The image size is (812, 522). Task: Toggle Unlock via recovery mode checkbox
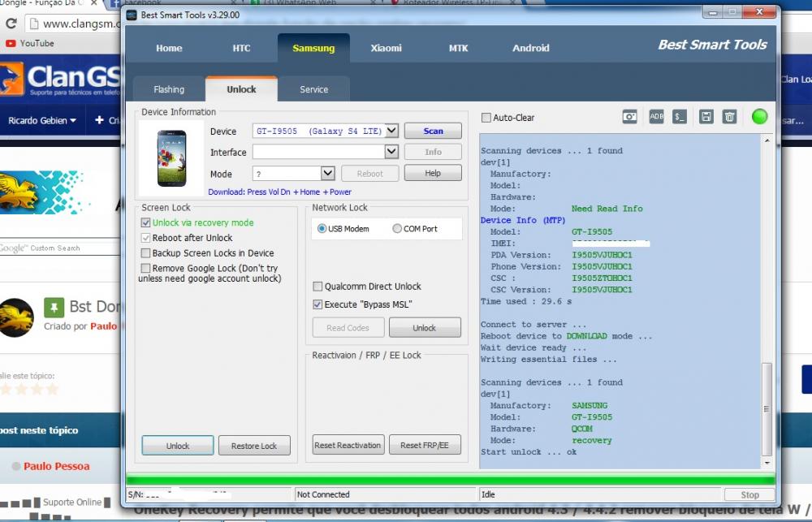click(x=145, y=222)
